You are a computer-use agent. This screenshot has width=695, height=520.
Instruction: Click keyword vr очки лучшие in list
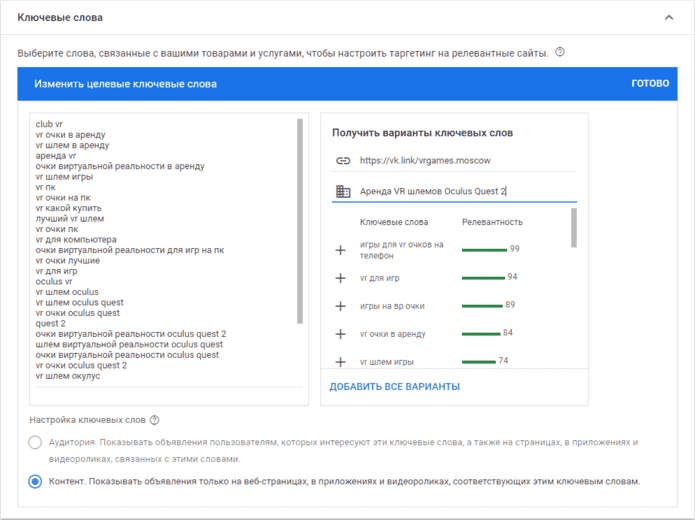click(68, 261)
